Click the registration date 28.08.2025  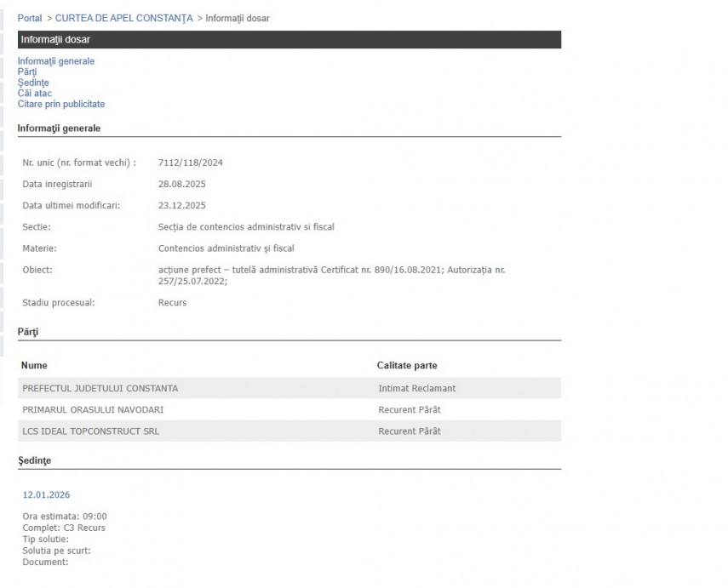(x=182, y=184)
